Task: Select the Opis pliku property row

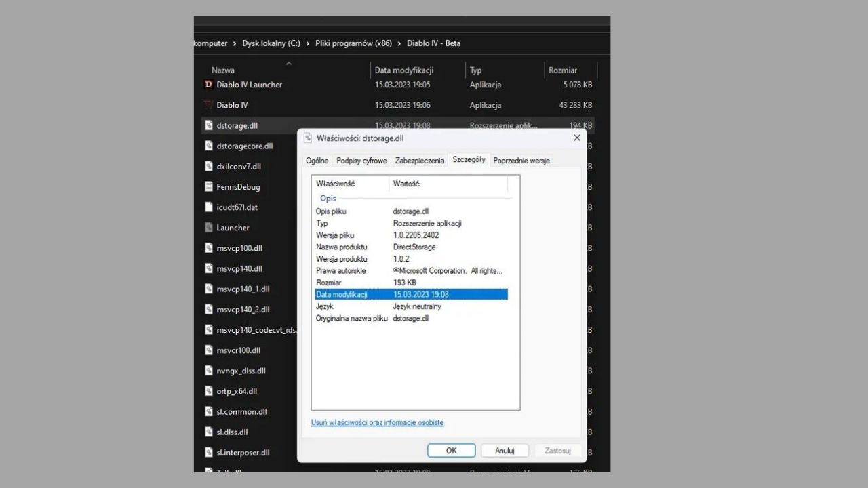Action: pos(411,211)
